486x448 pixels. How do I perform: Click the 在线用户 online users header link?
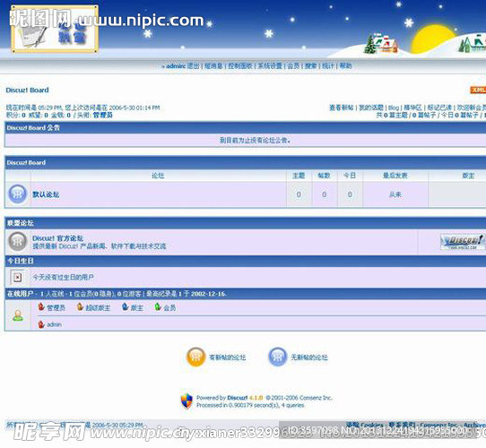(x=20, y=294)
